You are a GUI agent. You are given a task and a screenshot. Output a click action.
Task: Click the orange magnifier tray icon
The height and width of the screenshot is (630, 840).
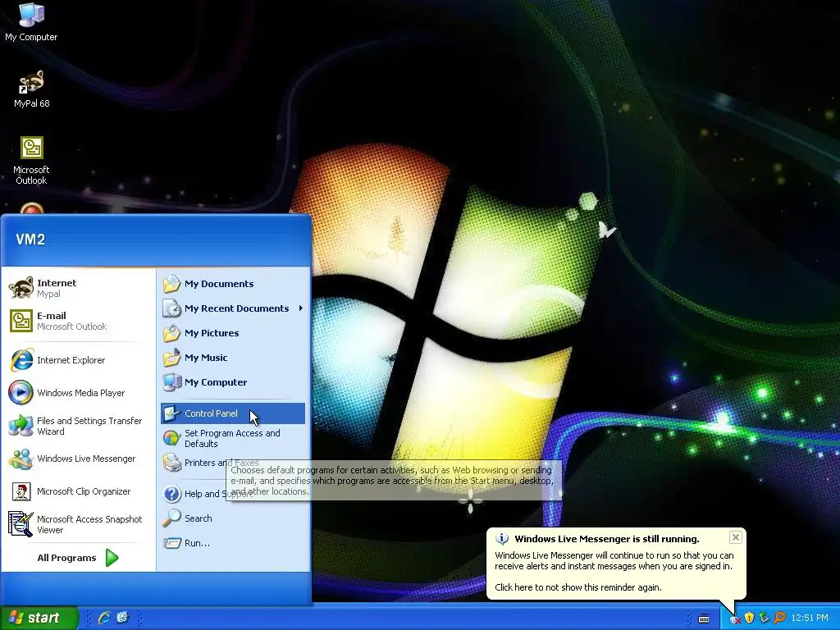tap(779, 619)
